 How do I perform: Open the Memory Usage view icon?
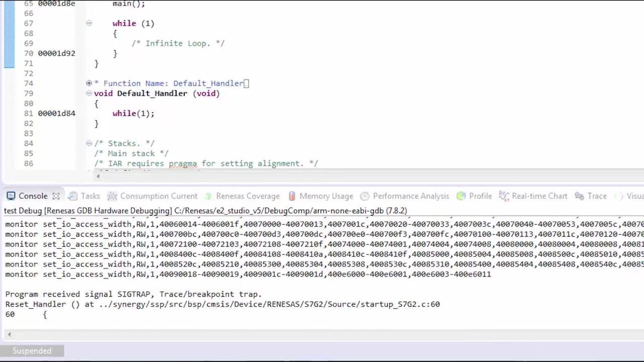[292, 196]
